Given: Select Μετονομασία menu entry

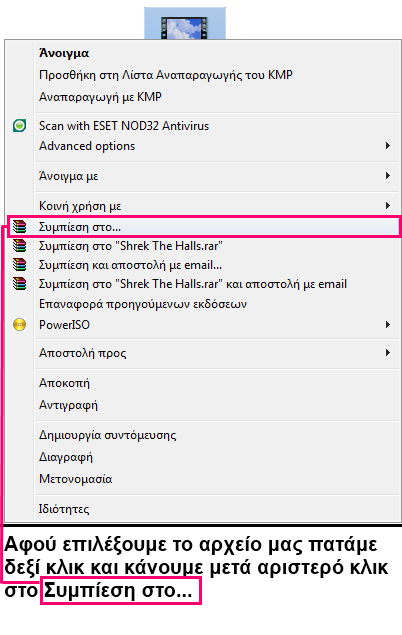Looking at the screenshot, I should click(75, 479).
